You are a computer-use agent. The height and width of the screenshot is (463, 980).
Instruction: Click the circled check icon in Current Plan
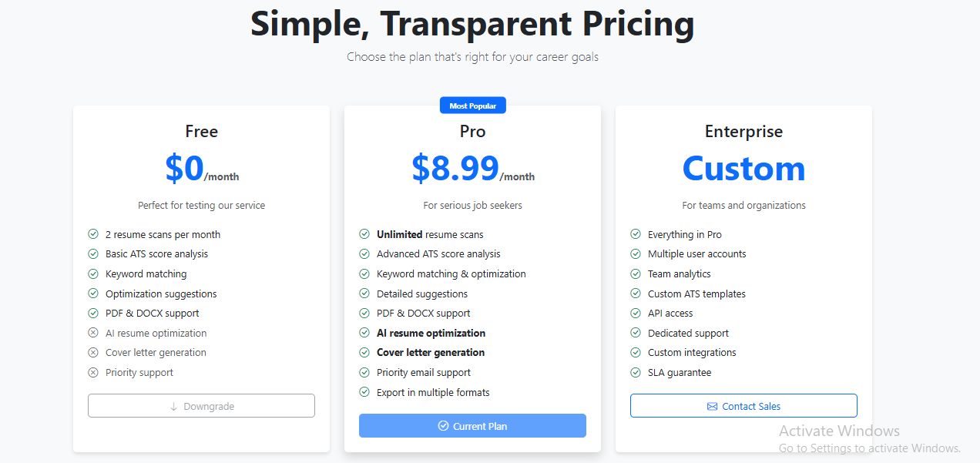coord(443,426)
